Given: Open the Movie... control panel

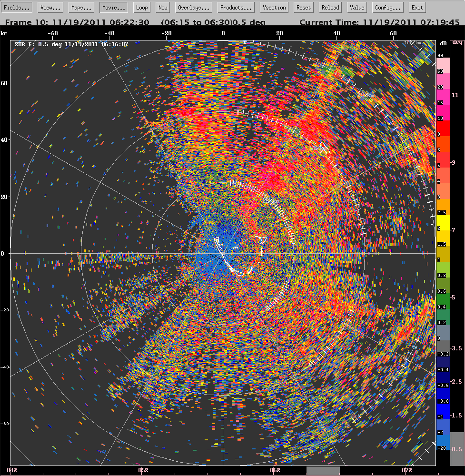Looking at the screenshot, I should pos(114,8).
